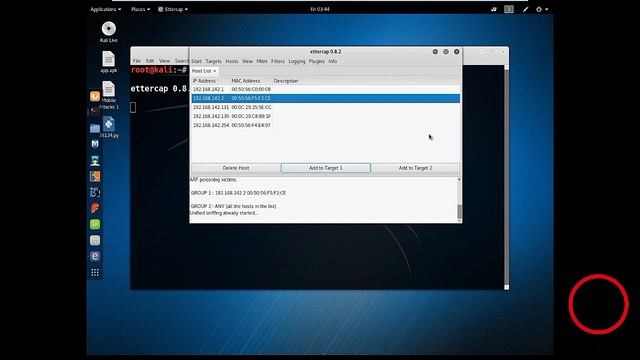This screenshot has width=640, height=360.
Task: Open the Places menu
Action: [x=140, y=9]
